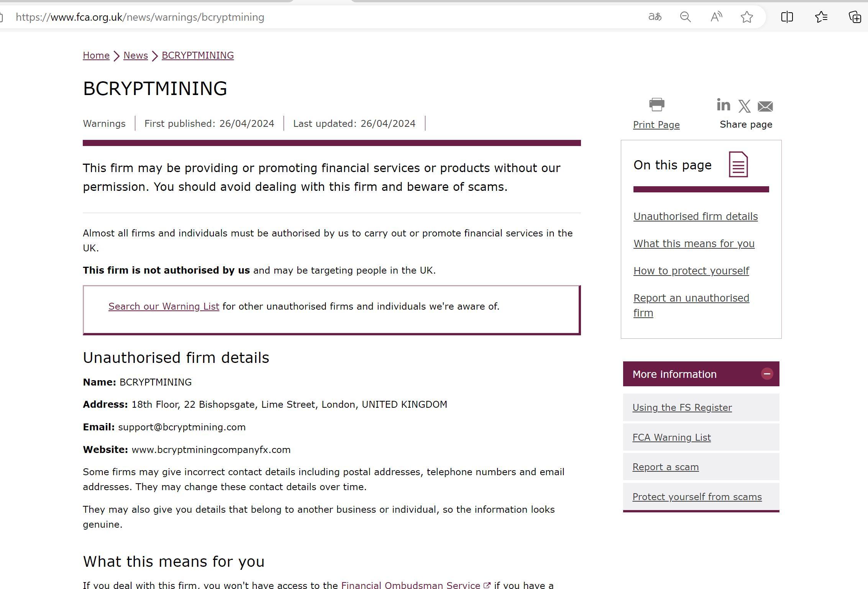868x589 pixels.
Task: Toggle split screen browser view
Action: tap(787, 17)
